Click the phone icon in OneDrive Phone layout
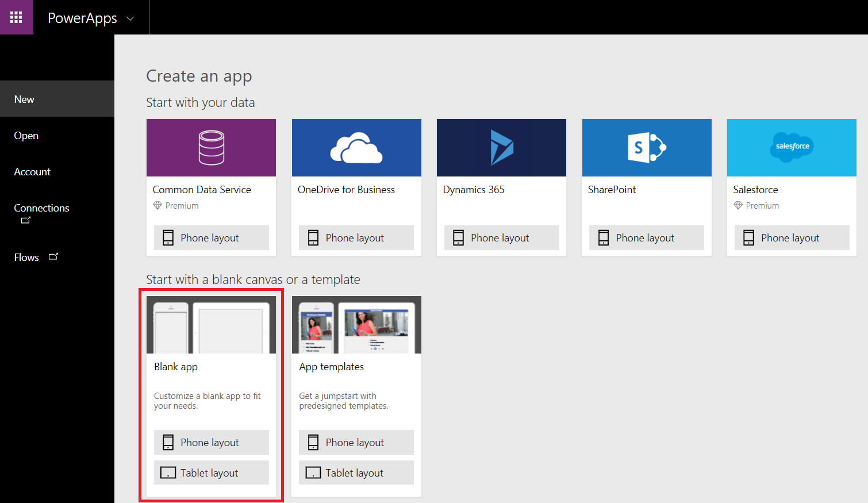 click(313, 237)
